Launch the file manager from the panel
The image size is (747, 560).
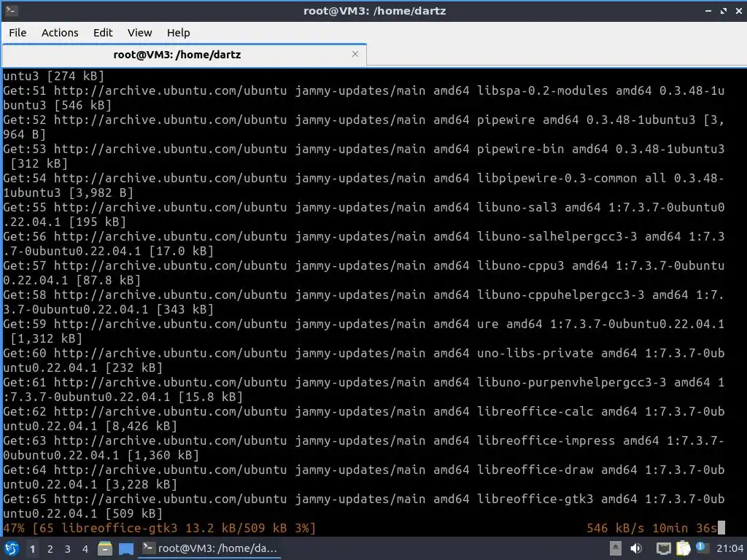105,548
